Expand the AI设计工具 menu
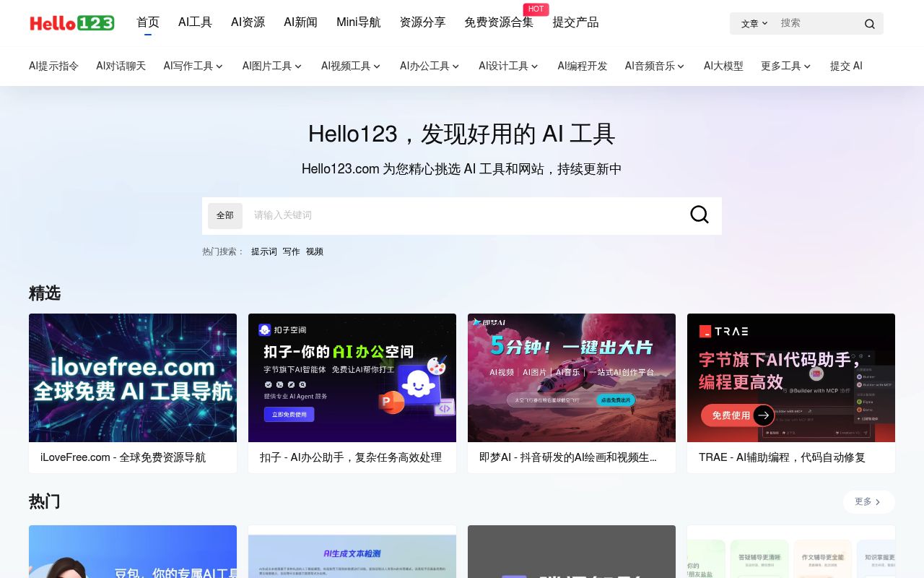This screenshot has height=578, width=924. pos(508,66)
